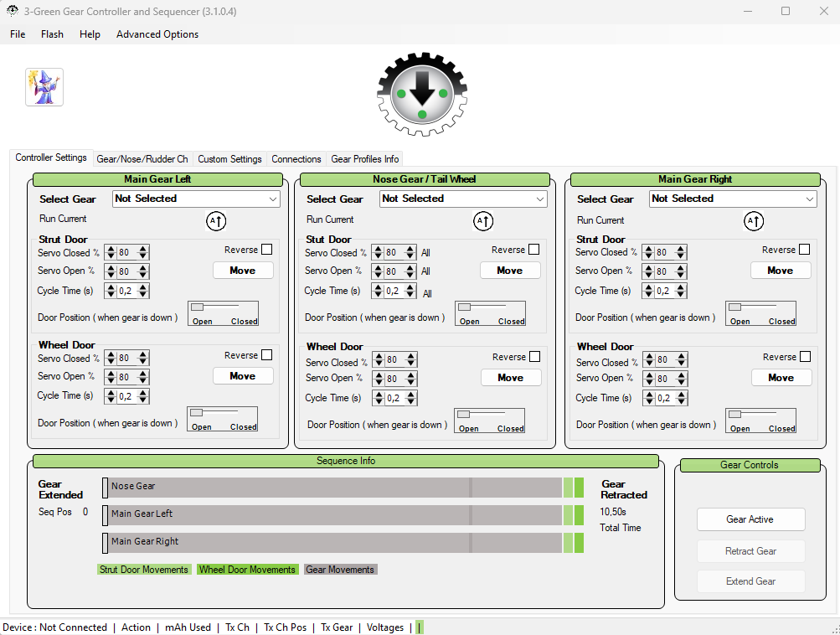Click Nose Gear run current A icon
This screenshot has width=840, height=635.
[483, 221]
